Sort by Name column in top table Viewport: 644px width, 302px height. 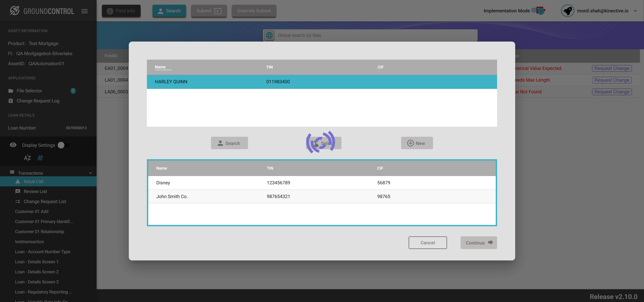(160, 67)
